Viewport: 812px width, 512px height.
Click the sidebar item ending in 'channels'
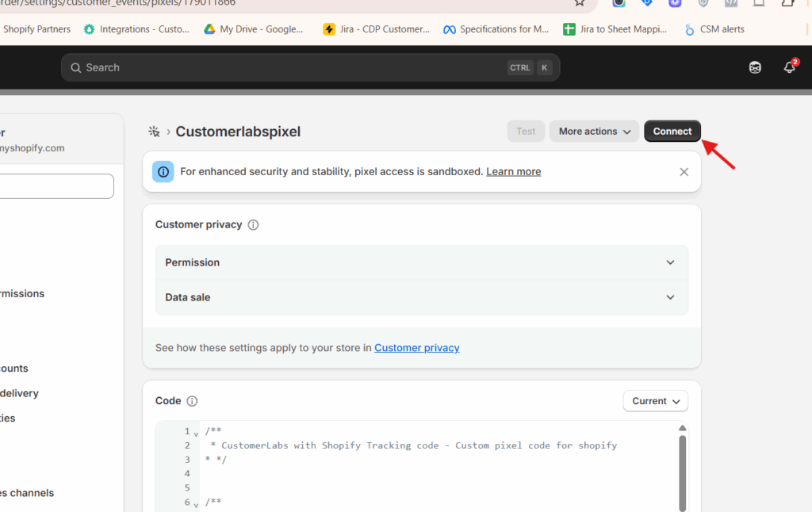point(27,493)
